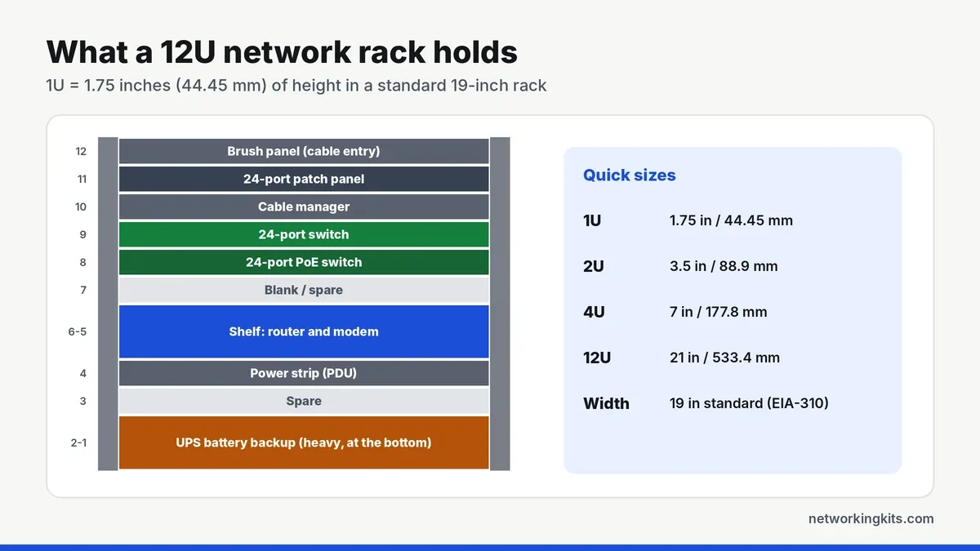Select the 'Power strip (PDU)' row
This screenshot has height=551, width=980.
pos(304,373)
